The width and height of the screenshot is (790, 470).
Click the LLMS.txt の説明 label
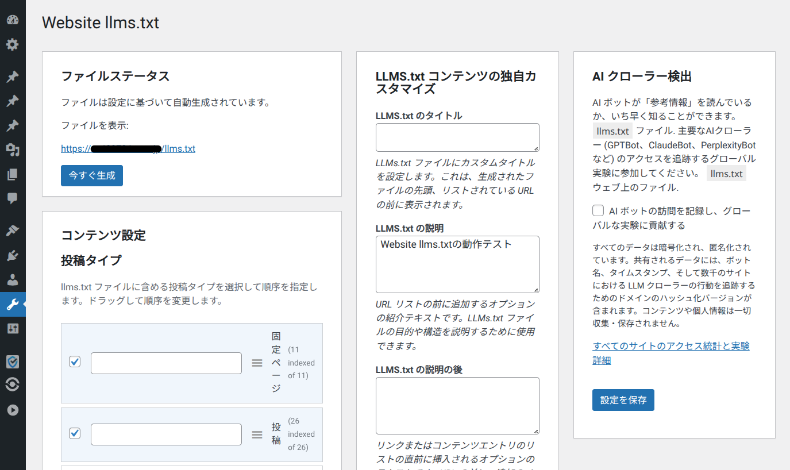pos(410,228)
